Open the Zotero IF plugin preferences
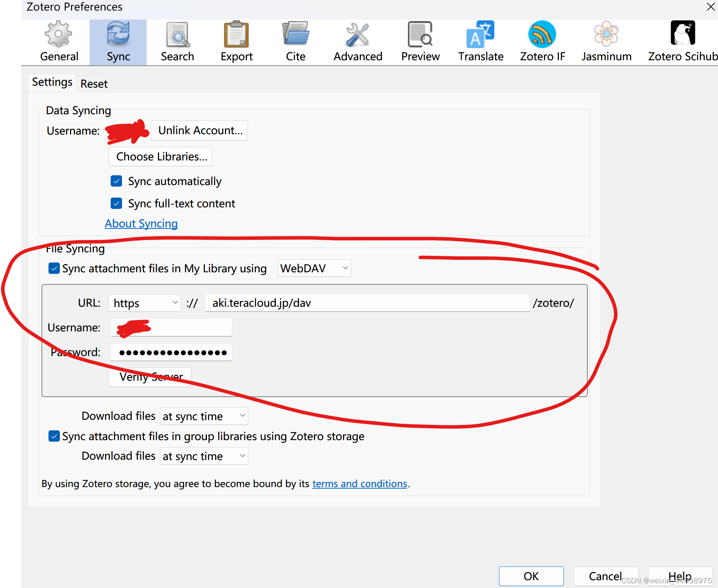The width and height of the screenshot is (718, 588). click(x=542, y=42)
